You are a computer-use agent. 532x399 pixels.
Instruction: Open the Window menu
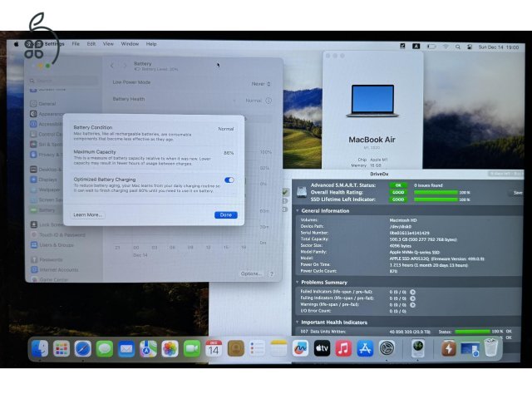pos(130,44)
